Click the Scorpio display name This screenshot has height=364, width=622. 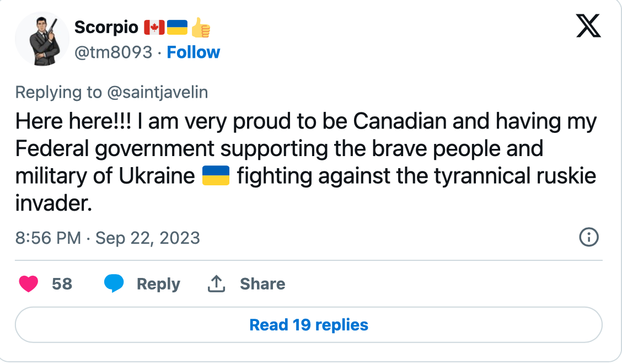click(106, 26)
